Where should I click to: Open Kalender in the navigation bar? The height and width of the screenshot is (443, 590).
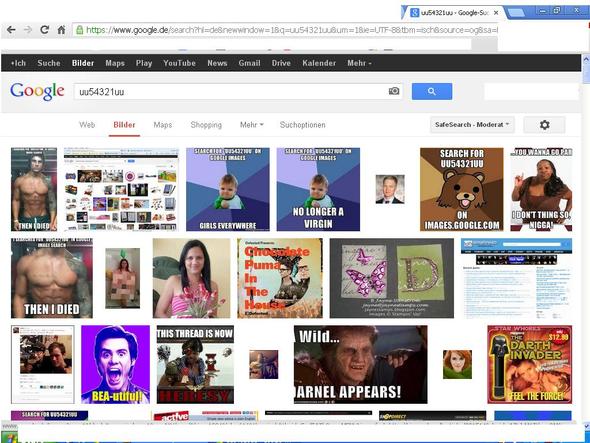coord(319,63)
